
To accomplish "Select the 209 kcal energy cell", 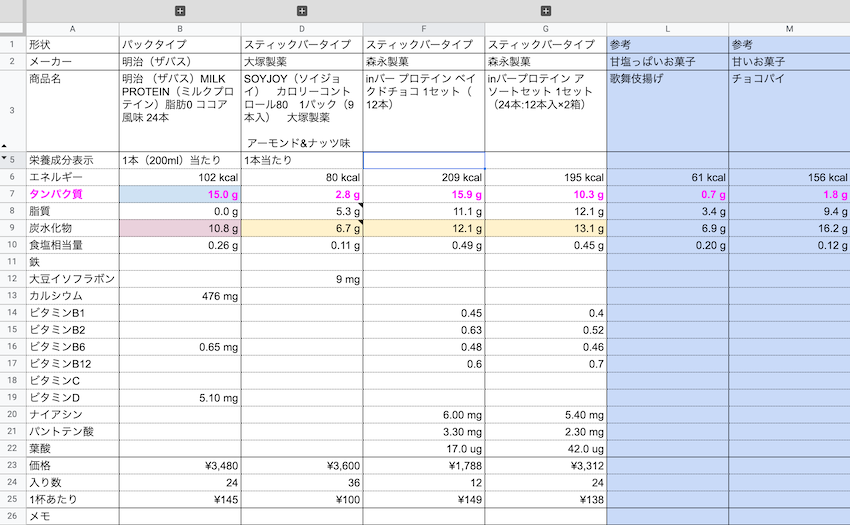I will (424, 177).
